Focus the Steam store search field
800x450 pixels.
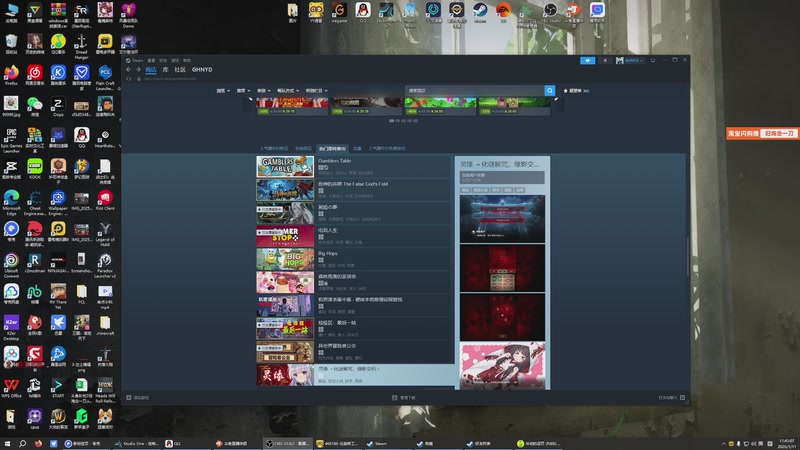click(x=474, y=90)
